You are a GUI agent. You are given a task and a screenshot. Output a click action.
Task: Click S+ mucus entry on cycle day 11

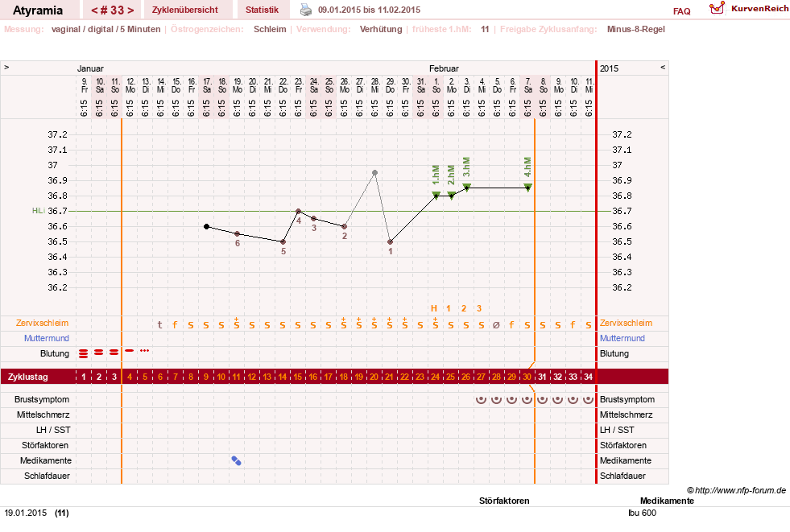pyautogui.click(x=236, y=324)
